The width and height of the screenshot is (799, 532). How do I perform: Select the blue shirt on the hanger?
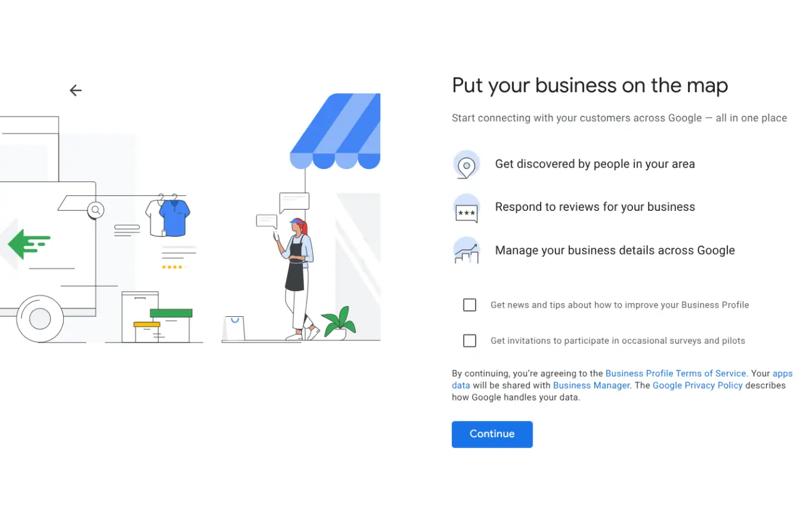point(174,218)
